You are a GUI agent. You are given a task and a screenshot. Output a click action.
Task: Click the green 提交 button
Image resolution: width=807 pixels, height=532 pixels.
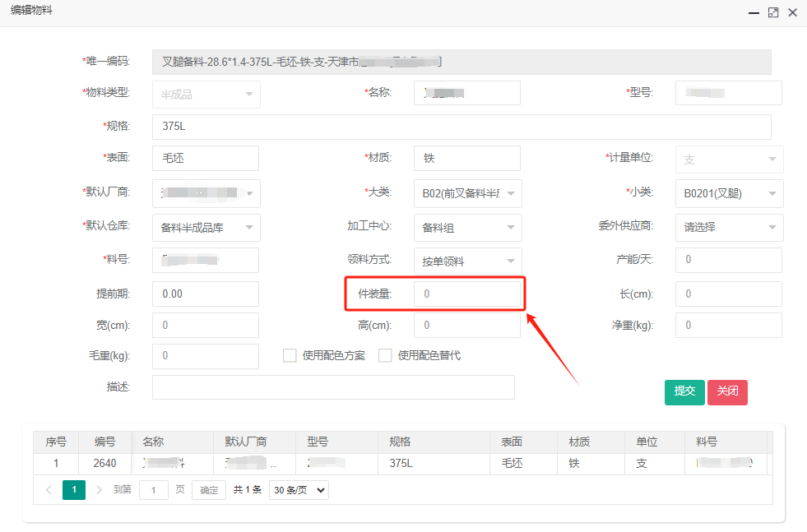(684, 391)
